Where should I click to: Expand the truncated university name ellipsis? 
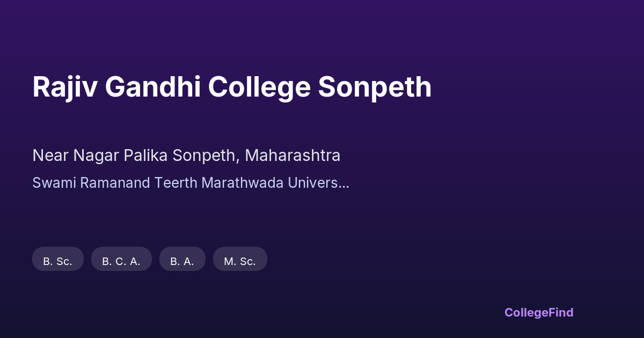point(344,183)
